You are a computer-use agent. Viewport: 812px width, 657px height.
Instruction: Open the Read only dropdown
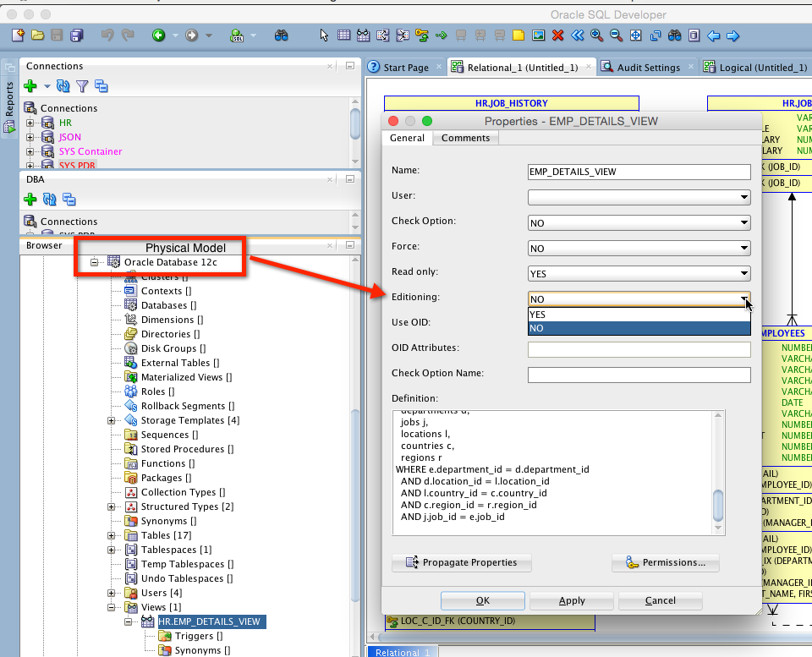pos(743,273)
